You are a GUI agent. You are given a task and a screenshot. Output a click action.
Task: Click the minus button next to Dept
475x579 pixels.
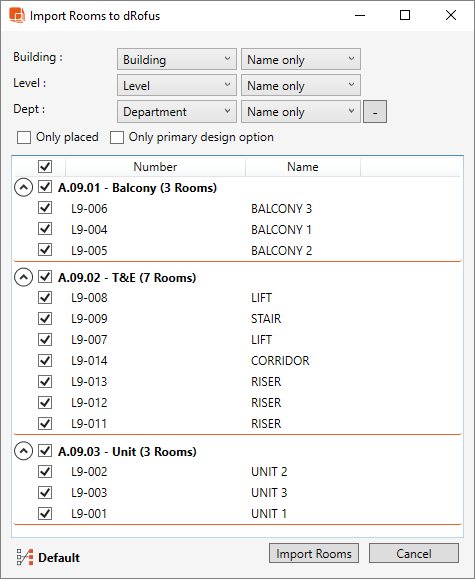[x=375, y=112]
